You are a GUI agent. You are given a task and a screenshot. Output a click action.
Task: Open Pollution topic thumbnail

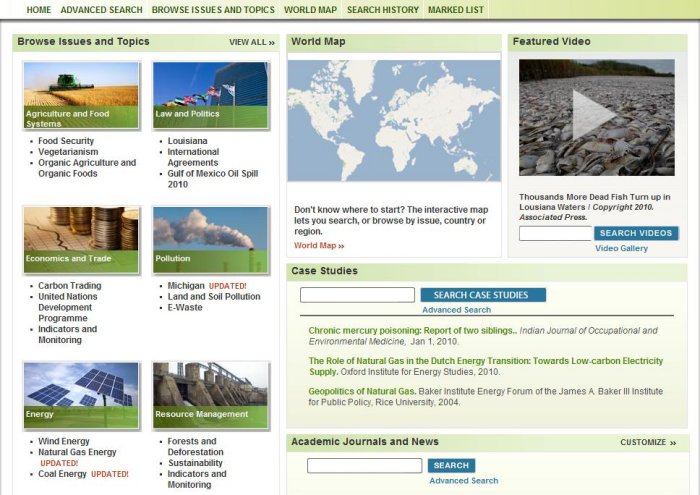(x=210, y=240)
